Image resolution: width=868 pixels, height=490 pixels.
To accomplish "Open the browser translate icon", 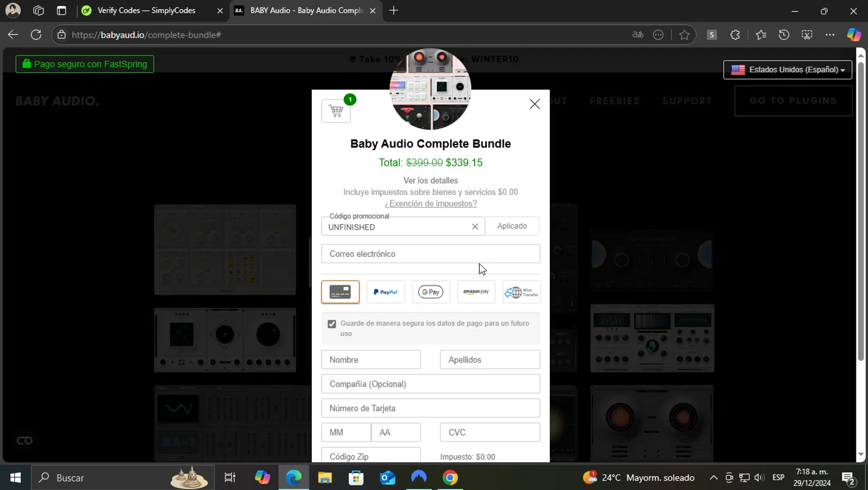I will click(638, 35).
